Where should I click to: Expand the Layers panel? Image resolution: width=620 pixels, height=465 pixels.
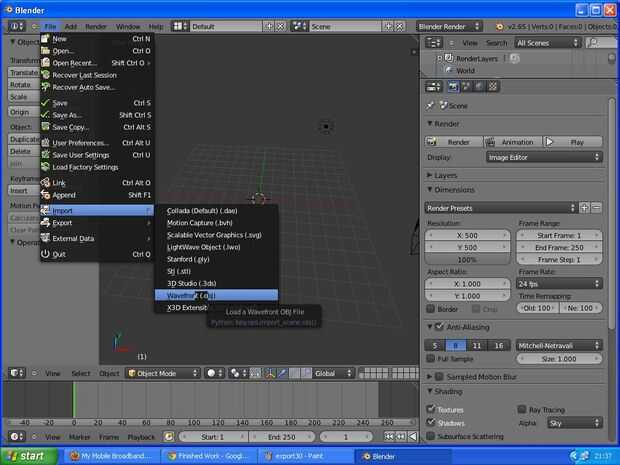tap(430, 175)
